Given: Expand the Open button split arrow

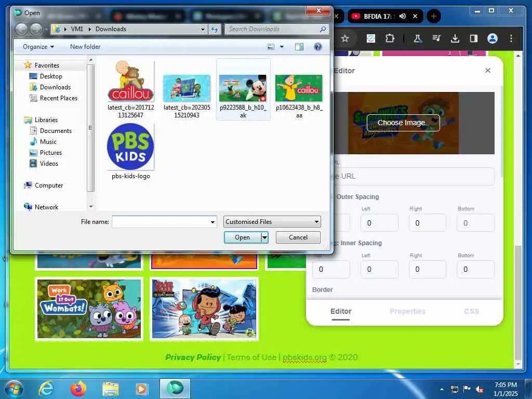Looking at the screenshot, I should coord(264,237).
